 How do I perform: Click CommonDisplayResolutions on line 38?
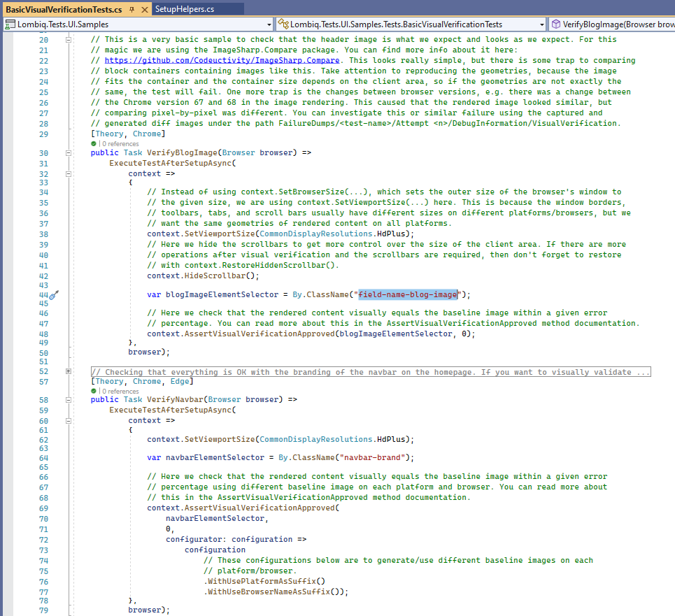[x=316, y=234]
